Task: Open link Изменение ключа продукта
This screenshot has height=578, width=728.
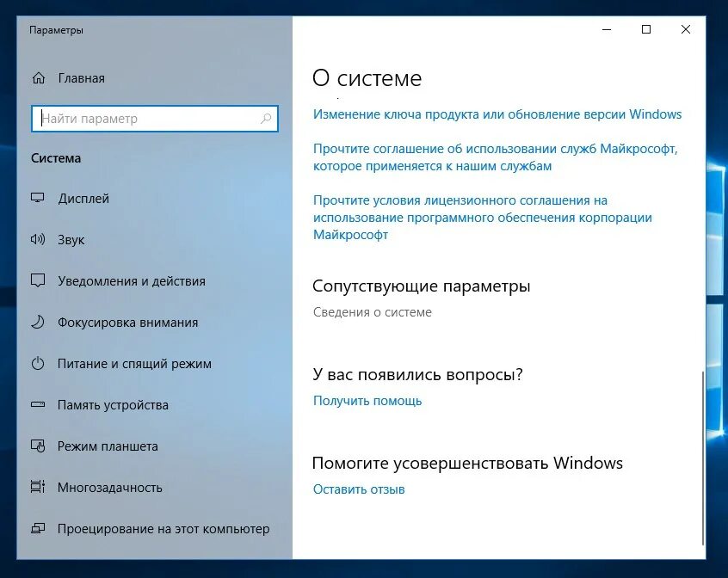Action: (497, 114)
